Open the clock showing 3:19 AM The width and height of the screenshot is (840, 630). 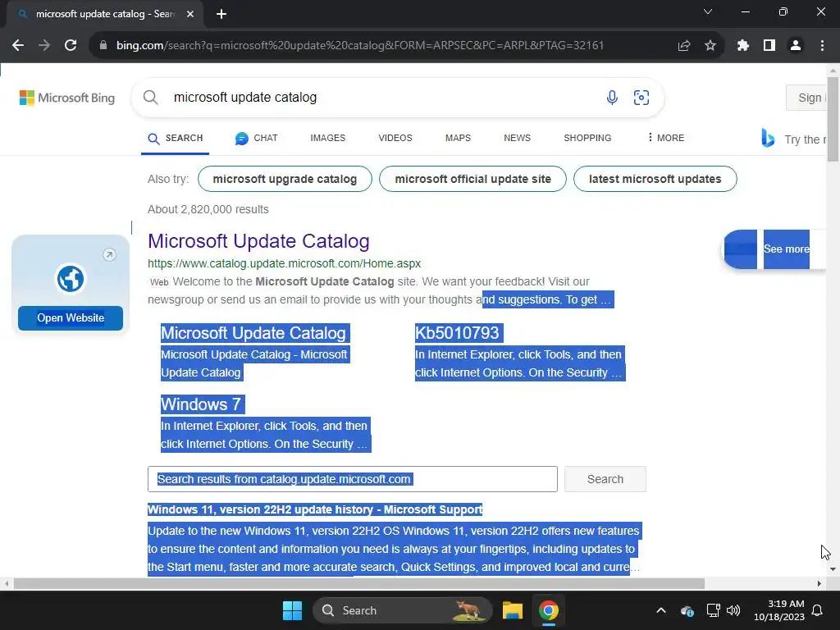(779, 610)
